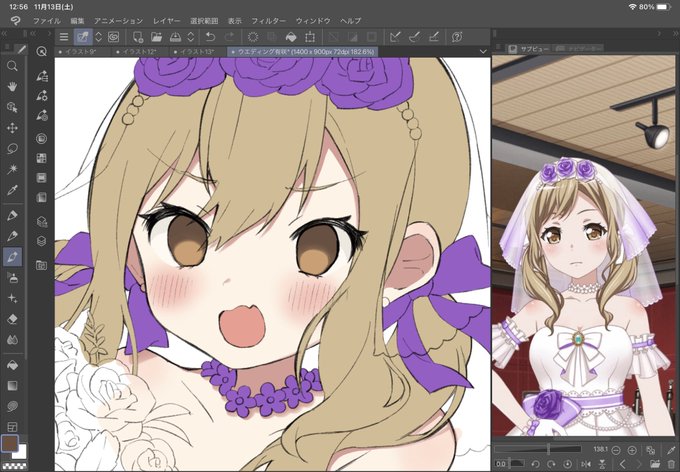This screenshot has height=472, width=680.
Task: Open the material folder palette icon
Action: [42, 265]
